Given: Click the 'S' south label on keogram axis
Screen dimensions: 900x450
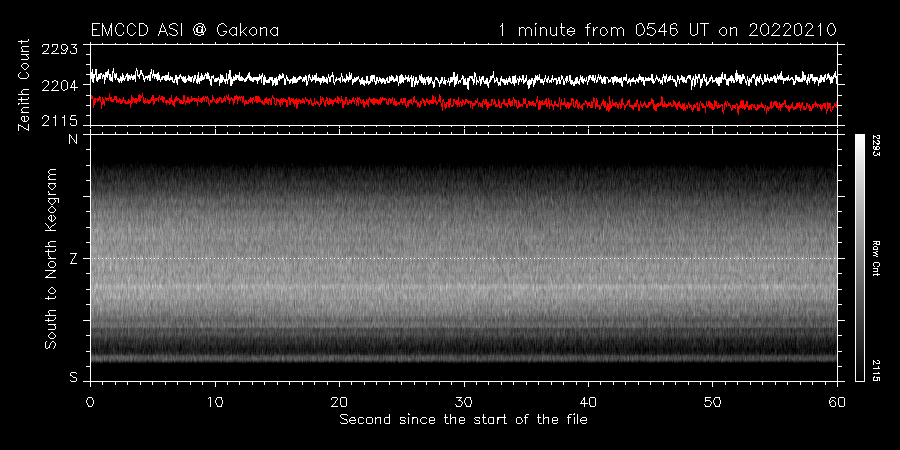Looking at the screenshot, I should (72, 377).
